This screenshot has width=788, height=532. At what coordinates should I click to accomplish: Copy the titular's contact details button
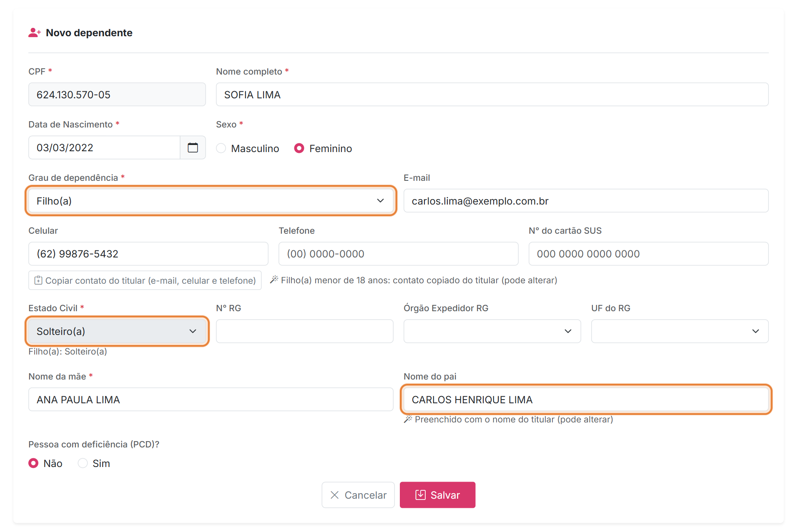coord(145,280)
